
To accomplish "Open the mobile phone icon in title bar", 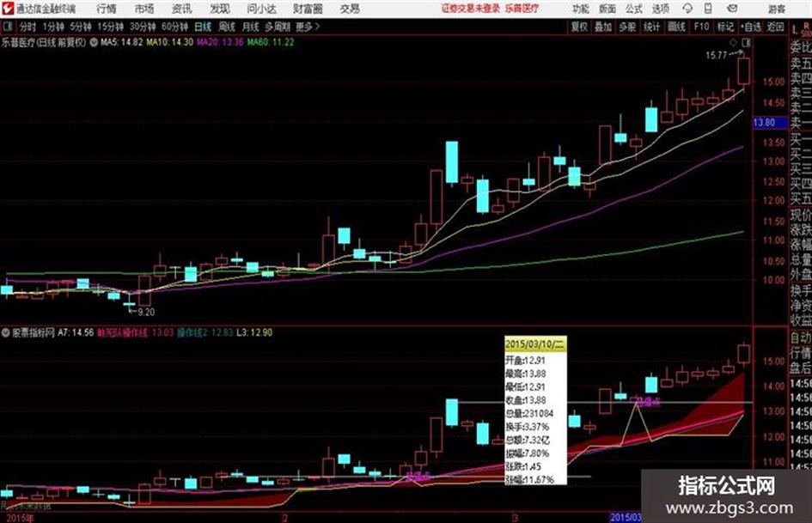I will tap(708, 9).
